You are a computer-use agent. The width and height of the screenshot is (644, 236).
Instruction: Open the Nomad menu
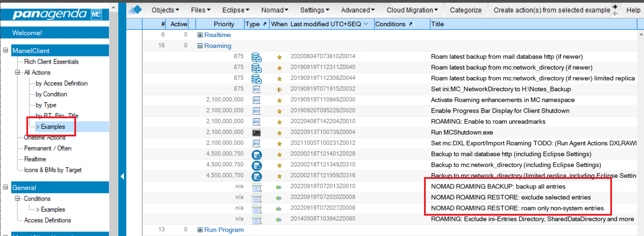[275, 10]
